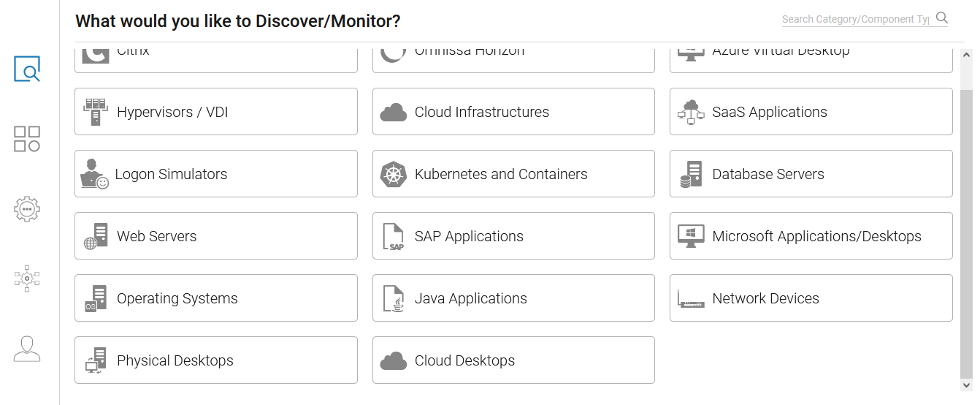The height and width of the screenshot is (405, 980).
Task: Click the Hypervisors / VDI server icon
Action: (96, 112)
